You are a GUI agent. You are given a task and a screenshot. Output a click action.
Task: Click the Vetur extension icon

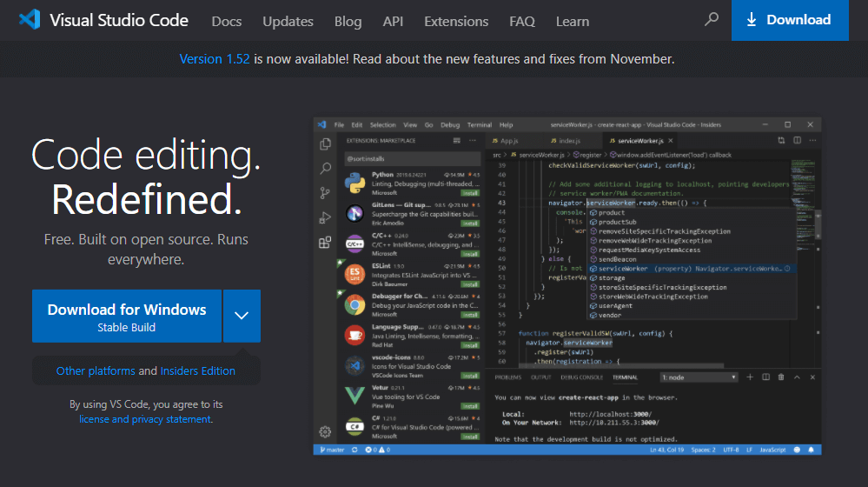354,396
